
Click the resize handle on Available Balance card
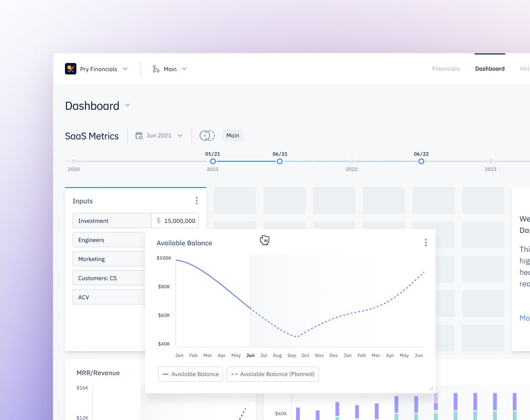point(431,389)
